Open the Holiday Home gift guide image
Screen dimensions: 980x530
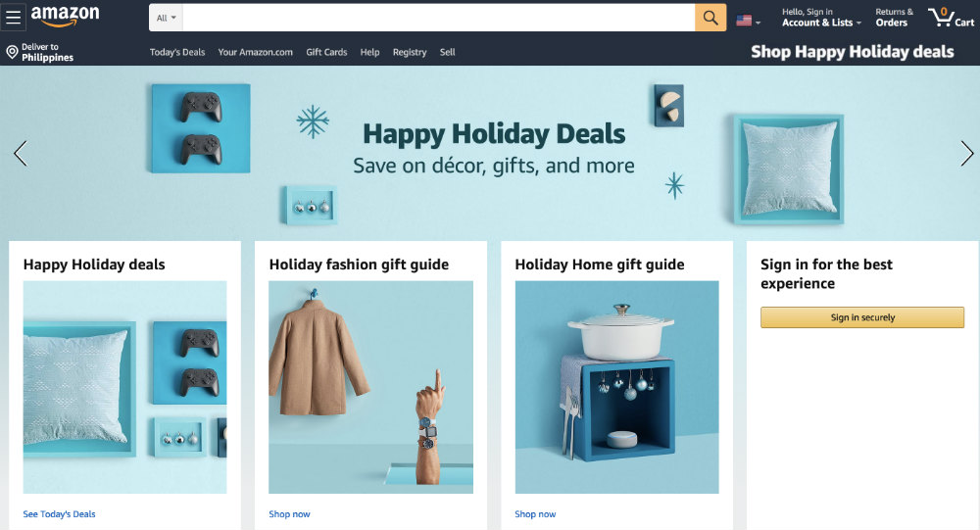[616, 387]
